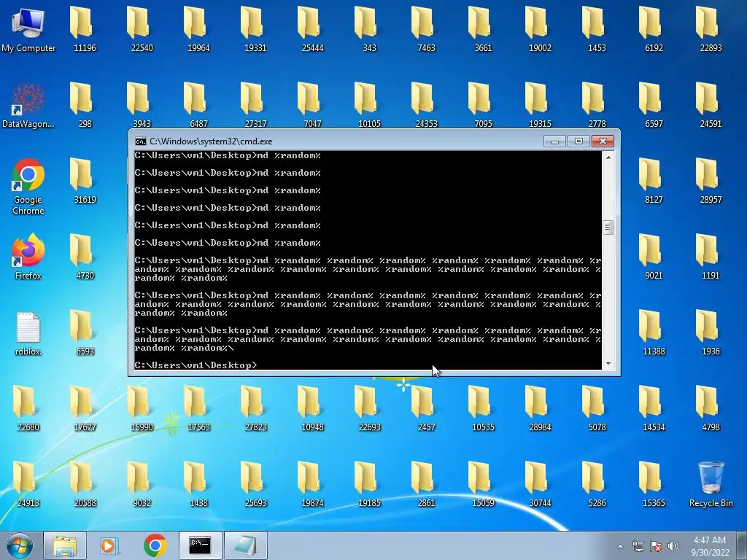
Task: Open Action Center flag icon
Action: (x=656, y=546)
